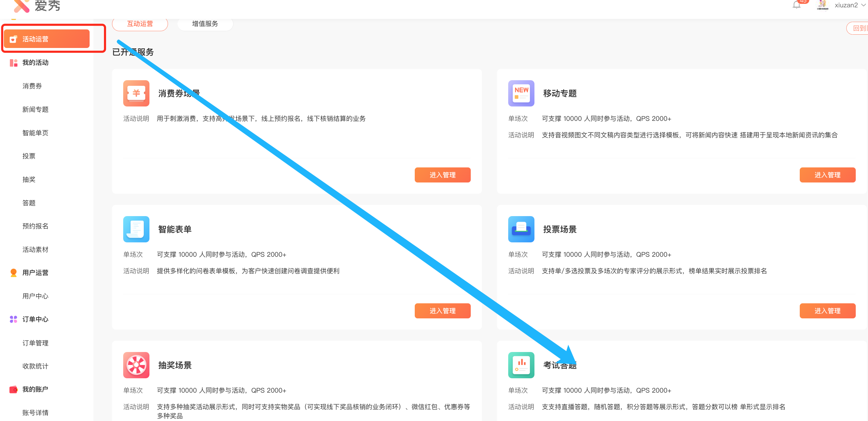This screenshot has width=868, height=421.
Task: Click the user avatar for xiuzan2
Action: click(x=823, y=5)
